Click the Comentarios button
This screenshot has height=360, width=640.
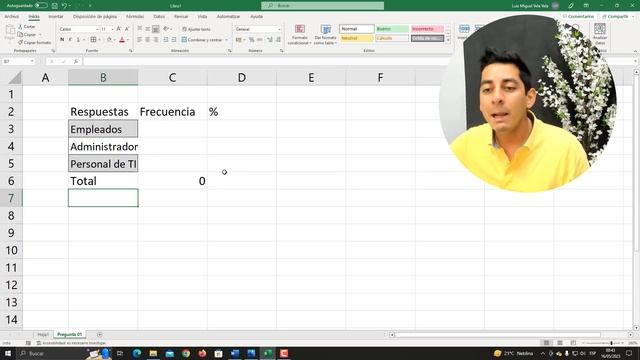pyautogui.click(x=578, y=16)
